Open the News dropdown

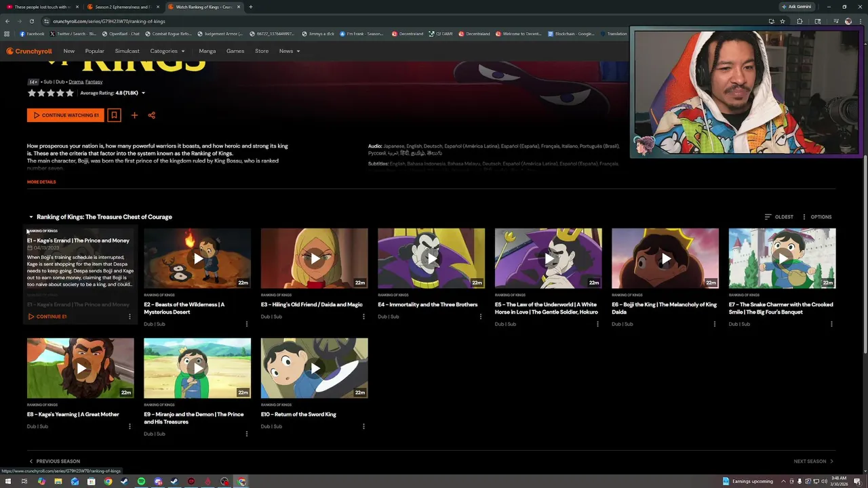pyautogui.click(x=290, y=51)
